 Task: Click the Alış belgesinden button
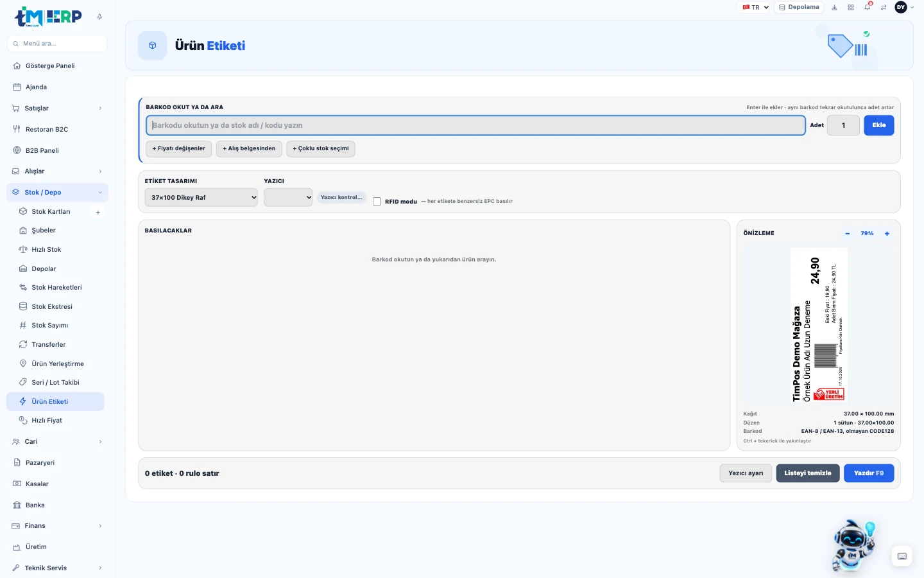tap(249, 149)
